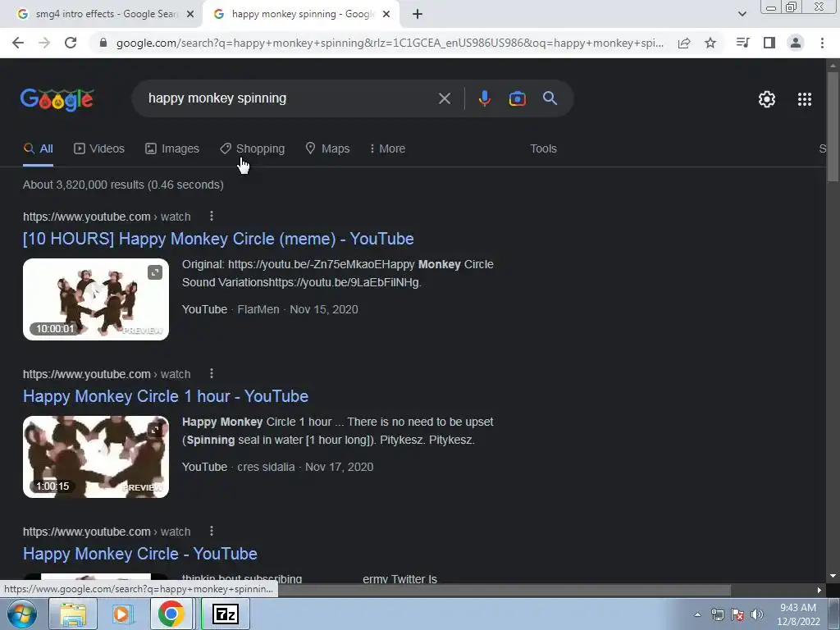This screenshot has width=840, height=630.
Task: Go back to the previous page
Action: click(18, 43)
